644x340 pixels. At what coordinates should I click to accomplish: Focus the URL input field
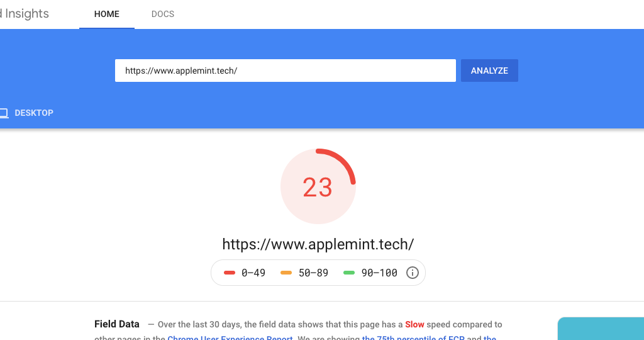(286, 71)
